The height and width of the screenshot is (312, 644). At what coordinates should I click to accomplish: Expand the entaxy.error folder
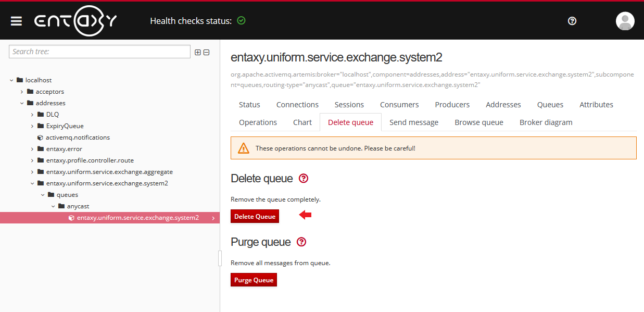click(32, 149)
